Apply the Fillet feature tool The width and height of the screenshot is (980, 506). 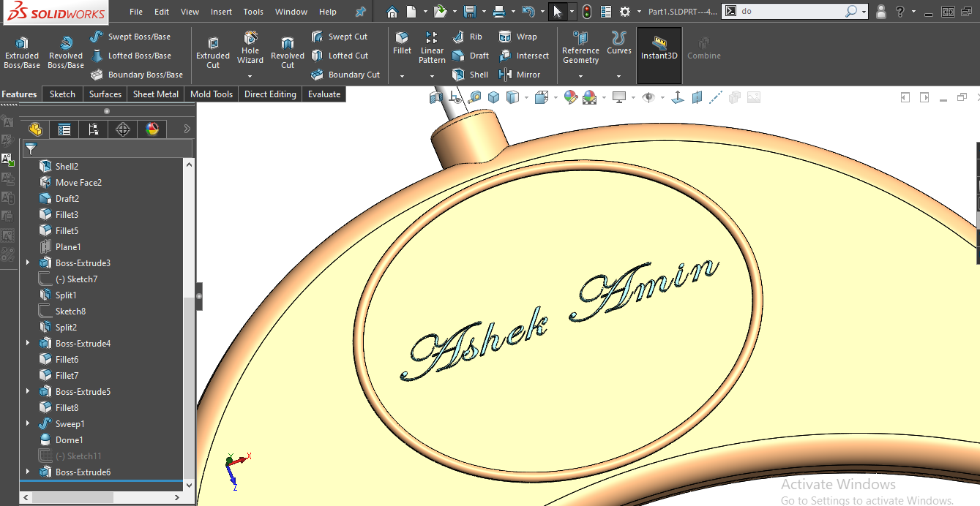(x=402, y=43)
